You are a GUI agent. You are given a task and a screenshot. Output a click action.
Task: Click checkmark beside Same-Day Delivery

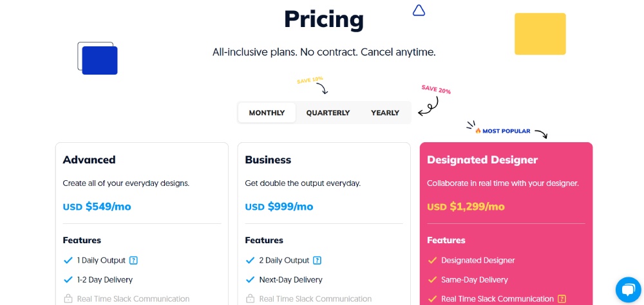pyautogui.click(x=432, y=280)
